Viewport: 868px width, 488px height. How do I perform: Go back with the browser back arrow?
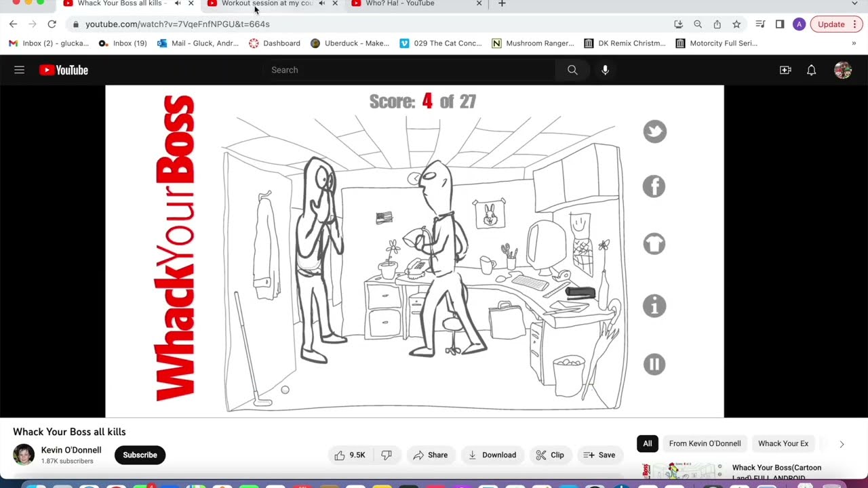click(13, 24)
